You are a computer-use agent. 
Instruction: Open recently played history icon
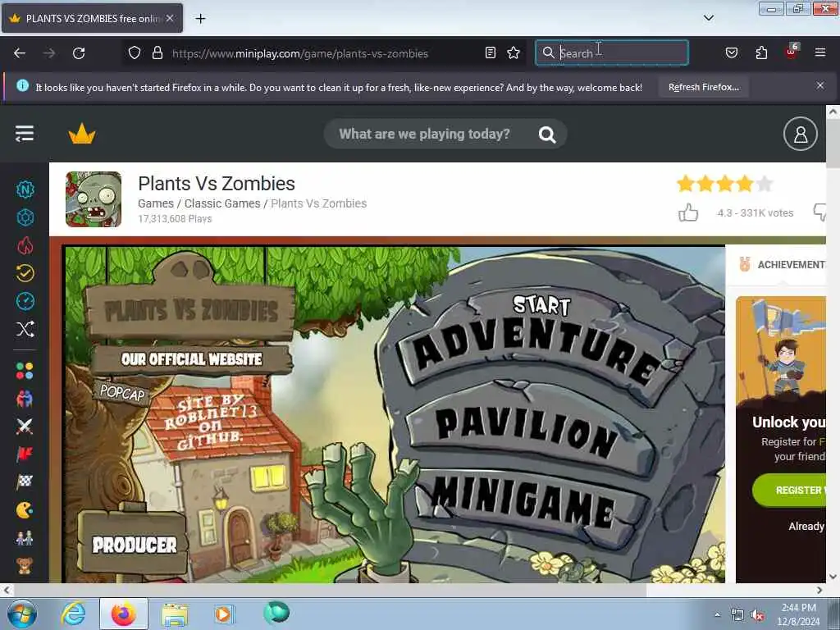(x=25, y=273)
